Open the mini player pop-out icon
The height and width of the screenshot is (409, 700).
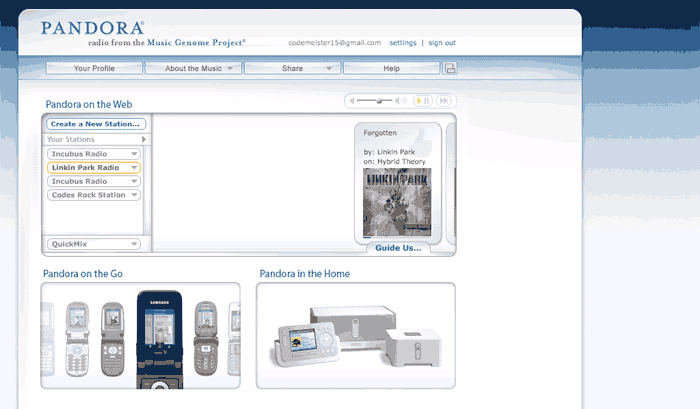pos(450,68)
